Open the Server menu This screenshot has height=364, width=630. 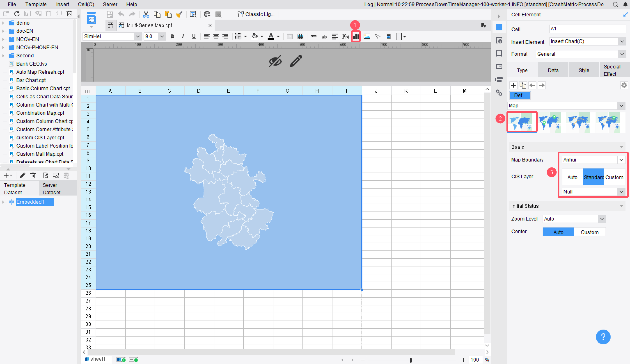[110, 4]
